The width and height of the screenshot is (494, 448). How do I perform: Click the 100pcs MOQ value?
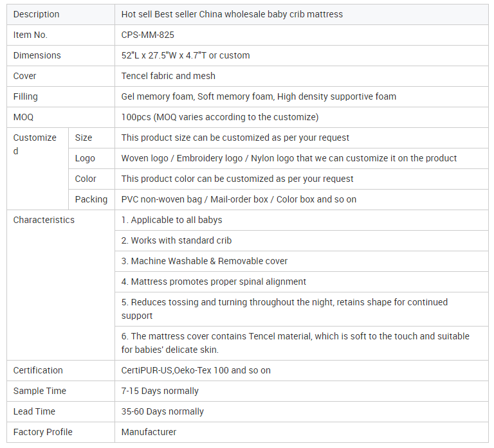(219, 117)
